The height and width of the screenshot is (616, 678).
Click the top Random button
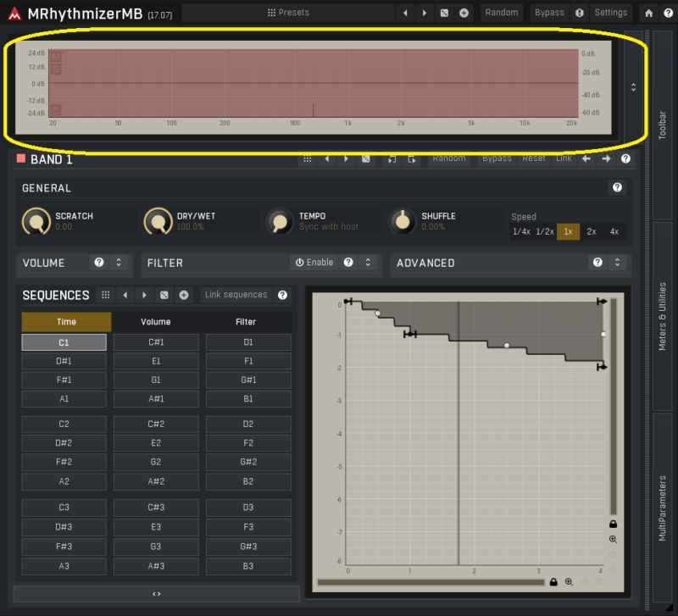pyautogui.click(x=502, y=13)
